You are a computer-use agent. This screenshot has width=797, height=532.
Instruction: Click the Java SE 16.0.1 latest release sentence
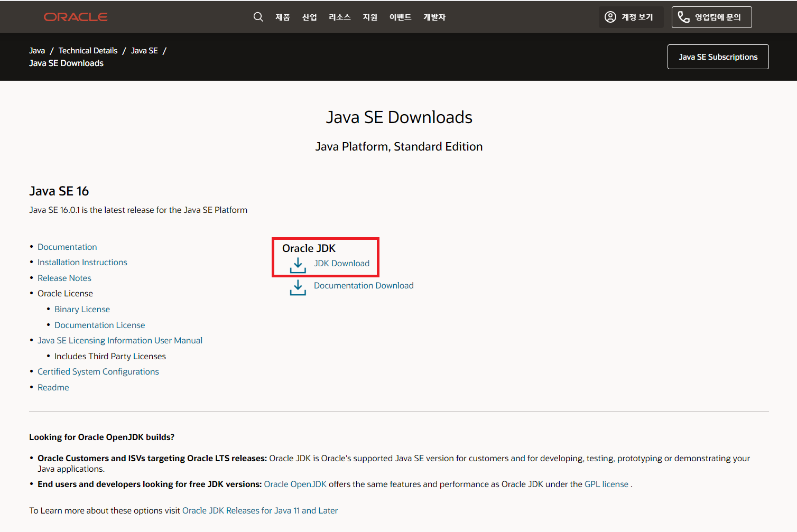coord(138,210)
